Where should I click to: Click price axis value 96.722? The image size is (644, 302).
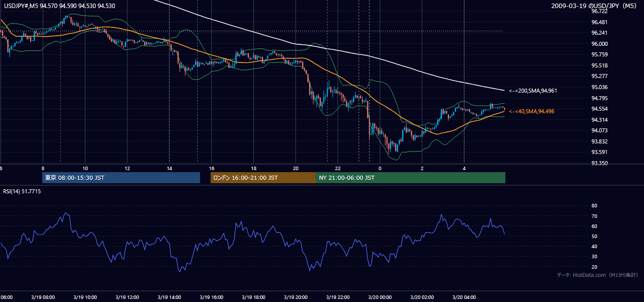(599, 11)
